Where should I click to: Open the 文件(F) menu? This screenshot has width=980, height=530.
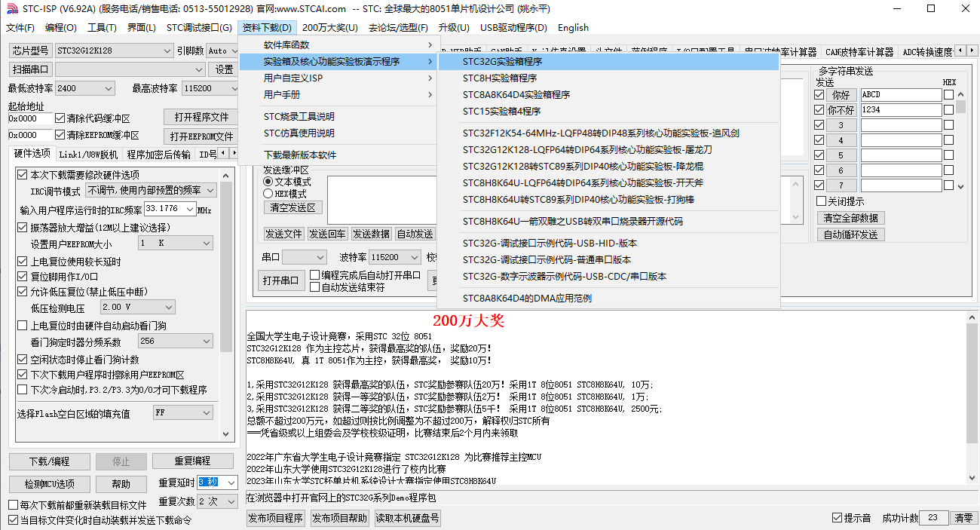click(x=20, y=28)
